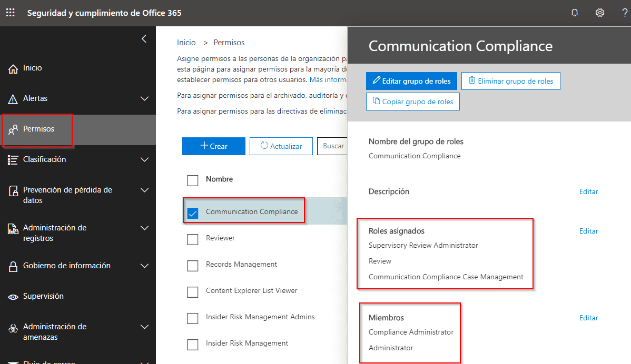The image size is (631, 364).
Task: Check the Insider Risk Management checkbox
Action: pyautogui.click(x=193, y=345)
